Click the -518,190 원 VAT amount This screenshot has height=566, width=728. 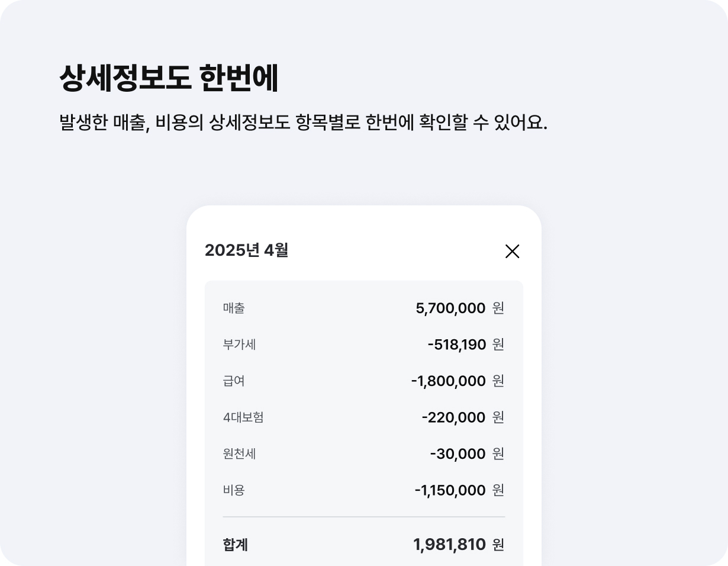(x=466, y=345)
